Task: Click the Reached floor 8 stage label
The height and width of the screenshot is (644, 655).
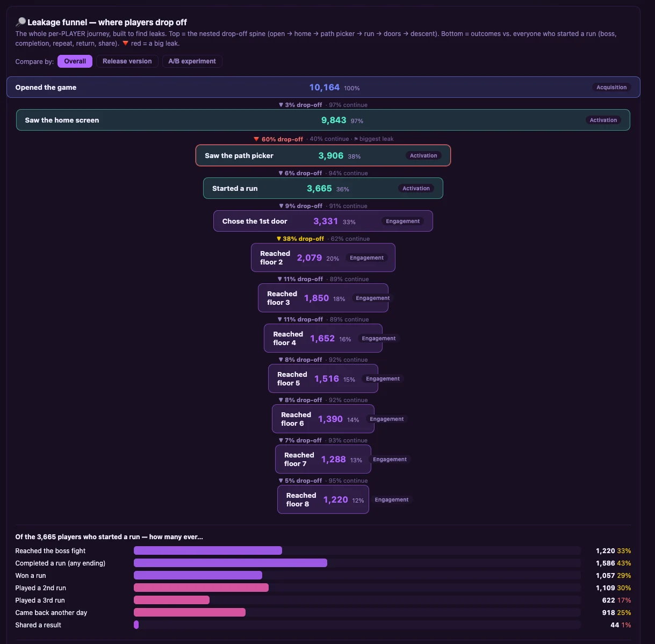Action: [x=301, y=499]
